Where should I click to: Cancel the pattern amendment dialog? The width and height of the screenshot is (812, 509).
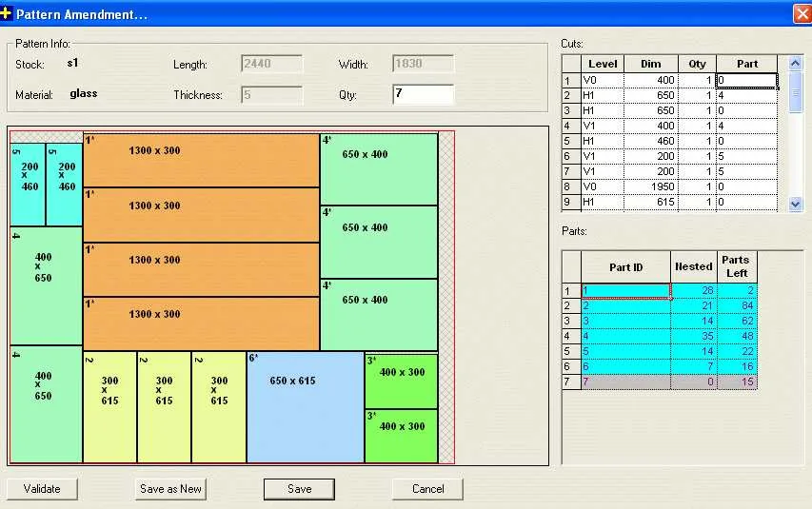pyautogui.click(x=427, y=489)
